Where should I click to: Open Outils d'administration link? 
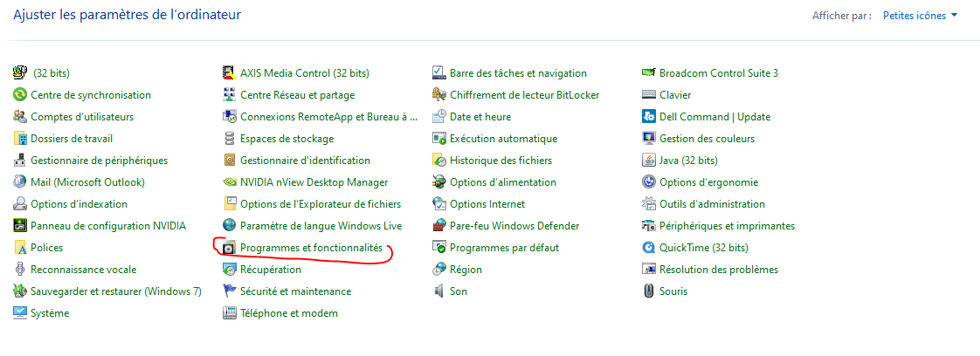point(712,204)
